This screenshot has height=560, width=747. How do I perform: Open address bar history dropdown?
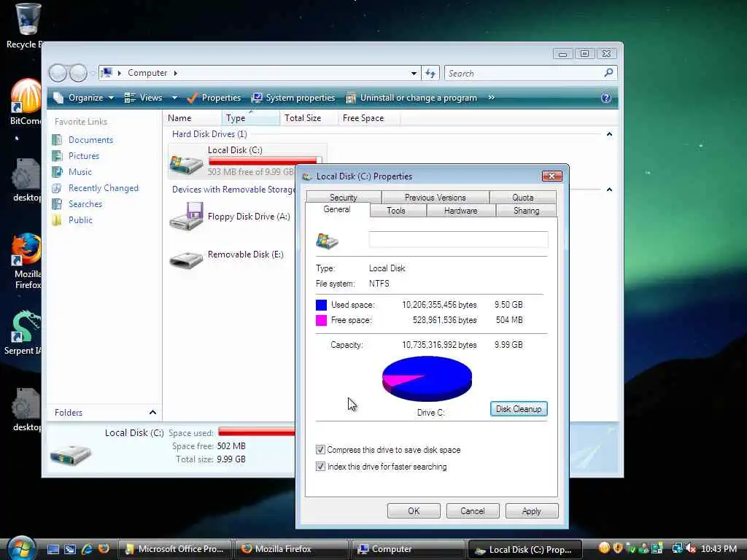tap(414, 74)
